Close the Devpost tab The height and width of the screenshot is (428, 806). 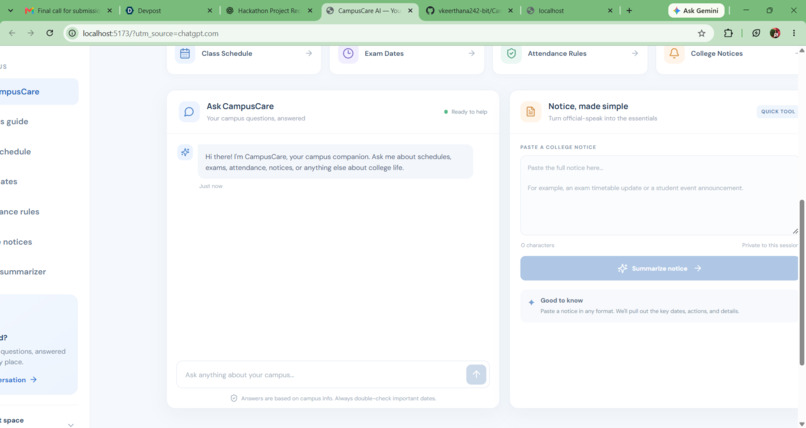pos(210,10)
